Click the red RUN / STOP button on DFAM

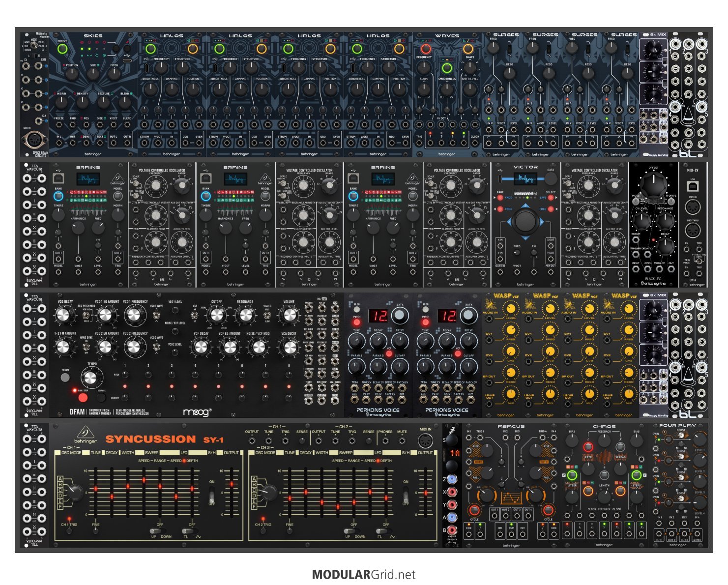(x=83, y=397)
